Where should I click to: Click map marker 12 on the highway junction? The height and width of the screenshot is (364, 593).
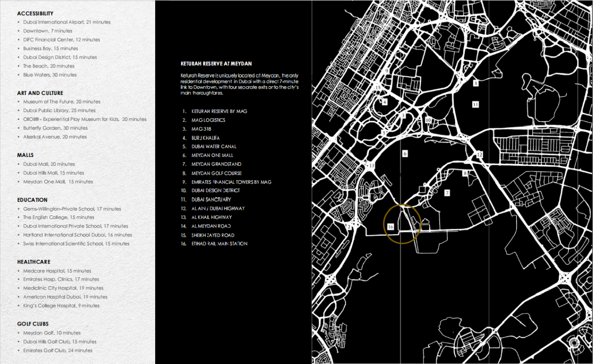479,154
